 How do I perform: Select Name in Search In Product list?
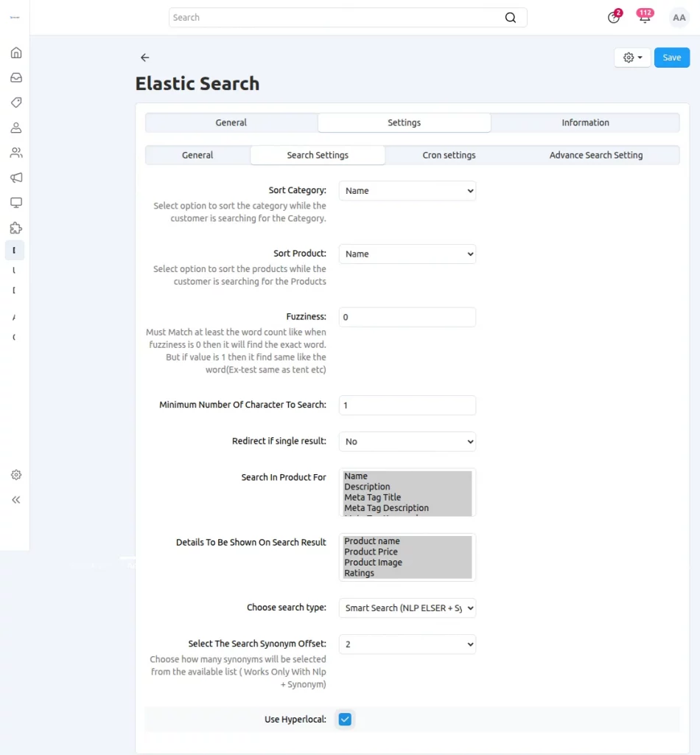[x=407, y=476]
